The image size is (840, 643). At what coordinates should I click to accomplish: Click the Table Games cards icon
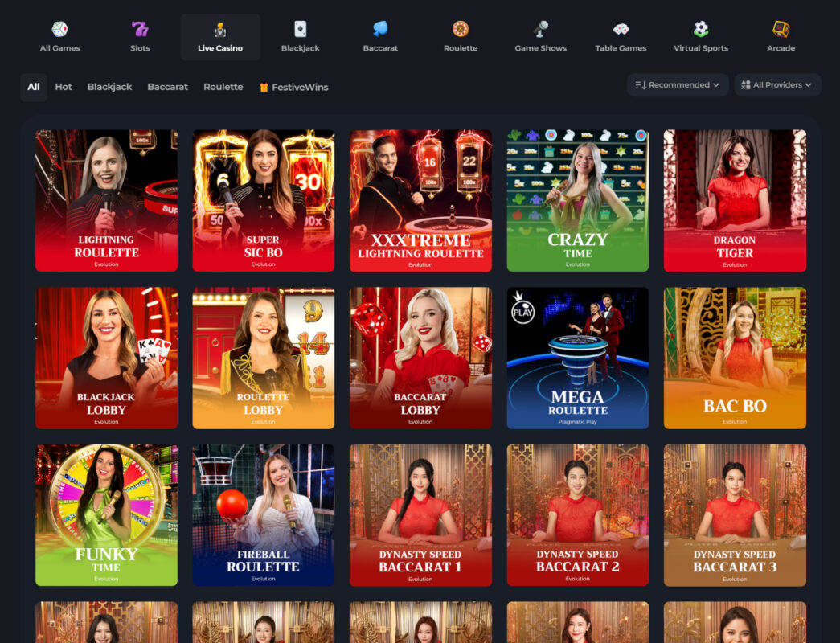tap(621, 30)
